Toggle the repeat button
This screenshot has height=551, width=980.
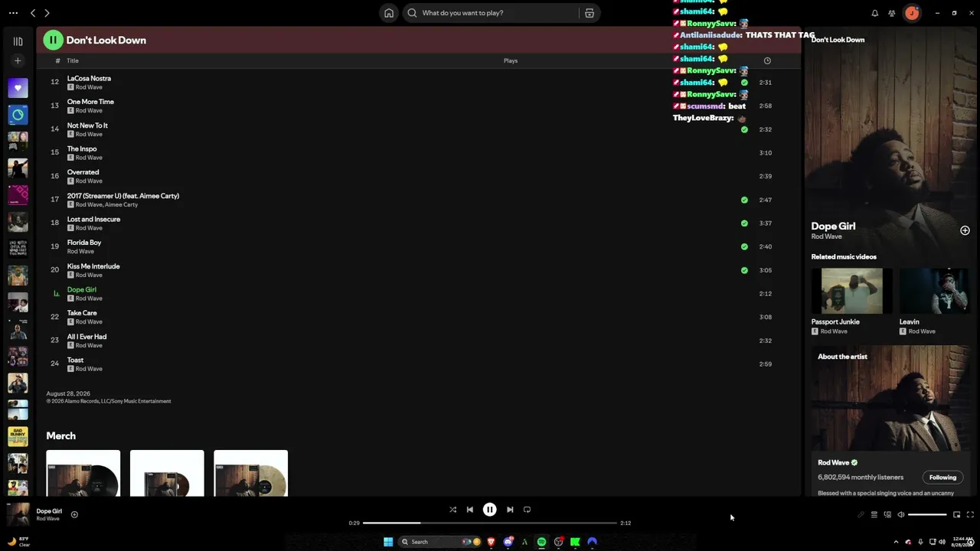click(527, 510)
